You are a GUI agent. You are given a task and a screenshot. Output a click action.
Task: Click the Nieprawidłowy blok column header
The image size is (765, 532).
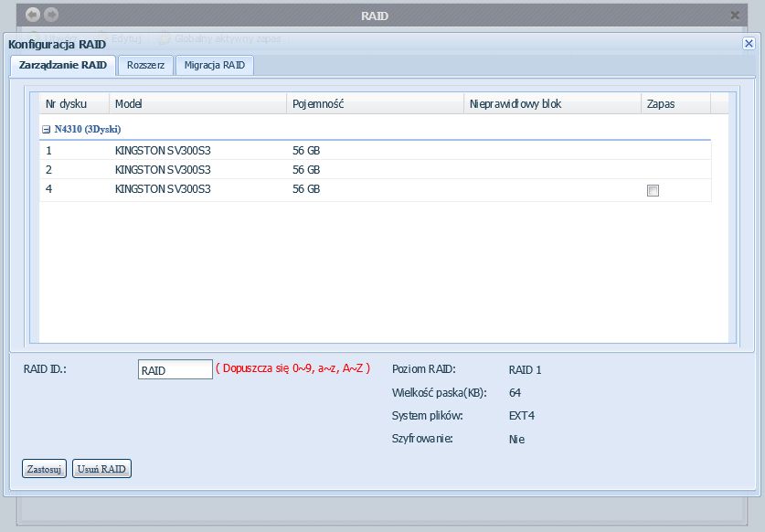click(x=552, y=103)
